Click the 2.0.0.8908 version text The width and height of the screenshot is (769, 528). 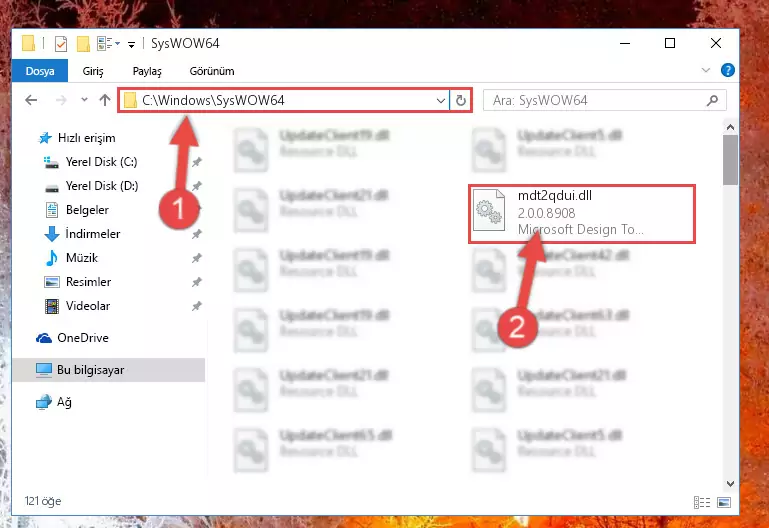click(546, 213)
